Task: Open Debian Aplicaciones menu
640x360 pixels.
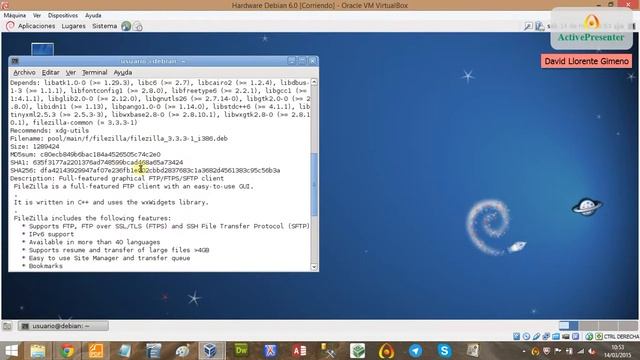Action: [36, 26]
